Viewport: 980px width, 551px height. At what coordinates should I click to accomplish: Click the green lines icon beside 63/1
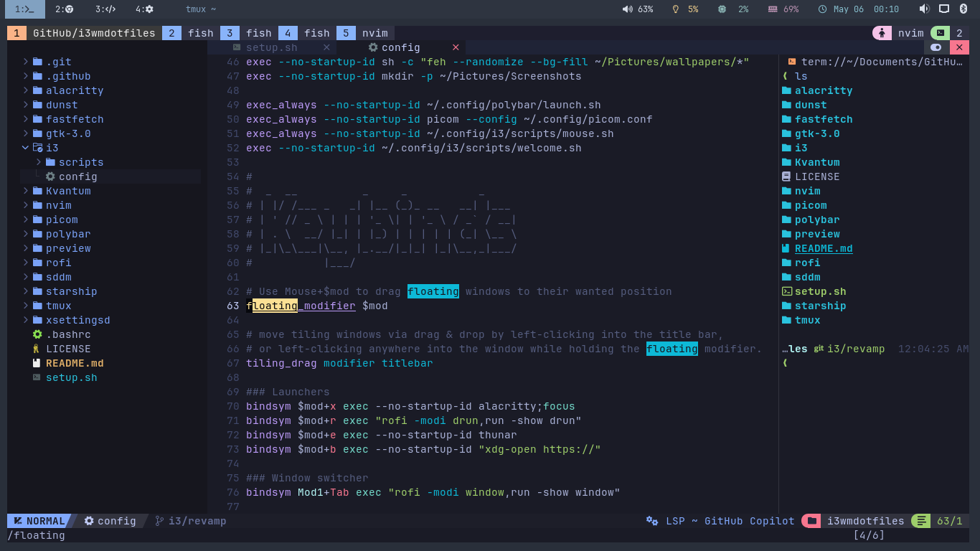(x=922, y=521)
